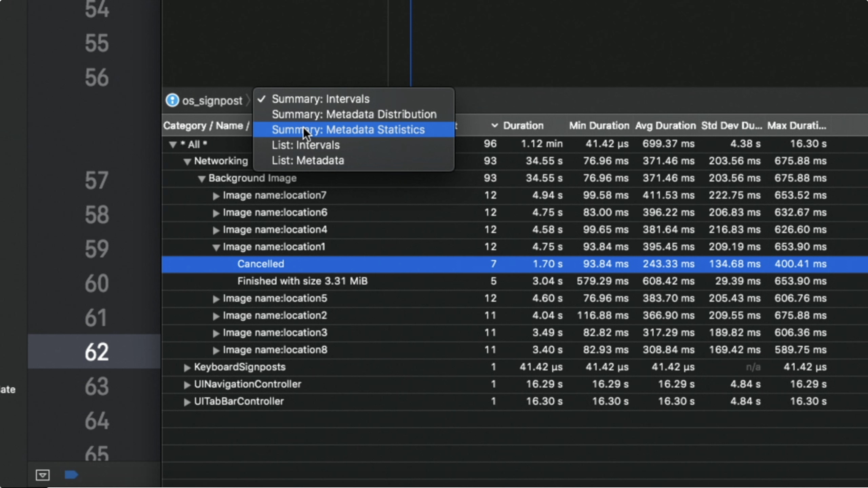Select Finished with size 3.31 MiB row
The image size is (868, 488).
pyautogui.click(x=302, y=281)
